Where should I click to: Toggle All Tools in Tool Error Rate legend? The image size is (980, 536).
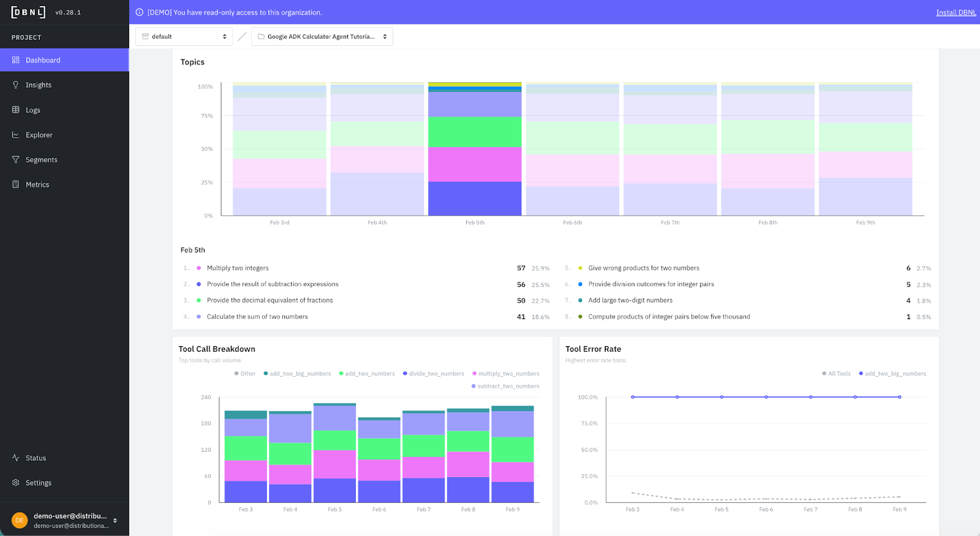tap(837, 374)
